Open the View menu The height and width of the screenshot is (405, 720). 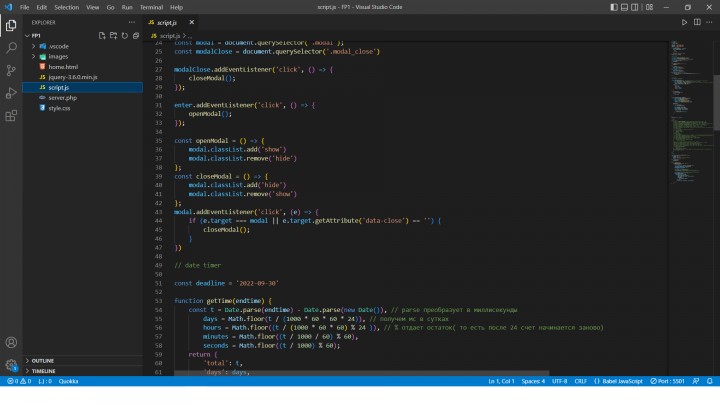(x=92, y=7)
